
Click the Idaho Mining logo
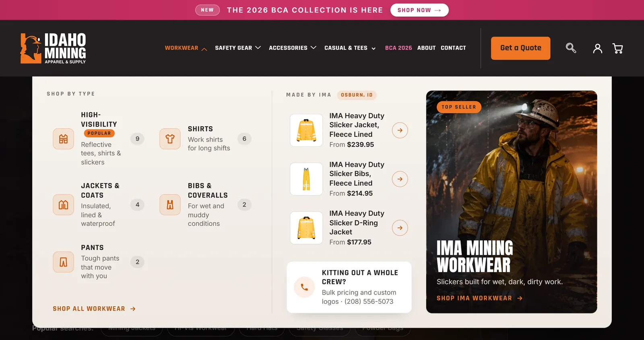tap(53, 48)
